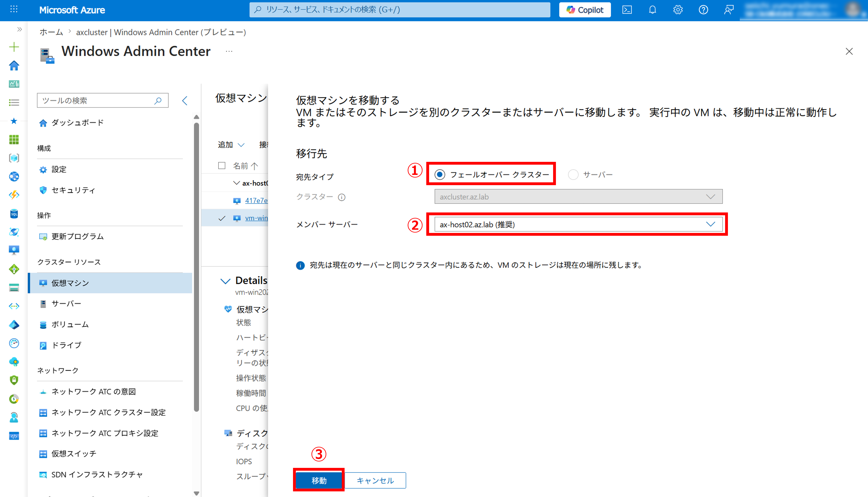This screenshot has width=868, height=497.
Task: Close the Windows Admin Center blade
Action: pos(849,52)
